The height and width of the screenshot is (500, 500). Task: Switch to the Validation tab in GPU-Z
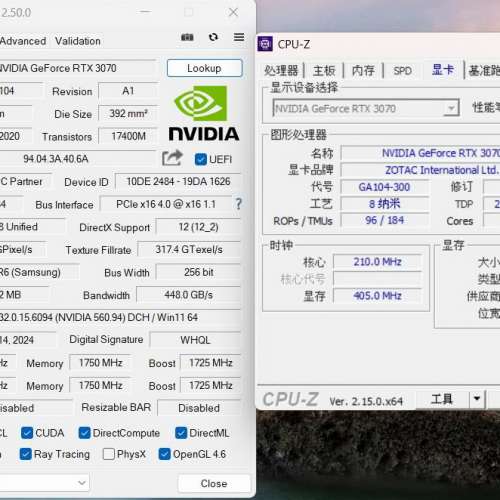tap(78, 41)
